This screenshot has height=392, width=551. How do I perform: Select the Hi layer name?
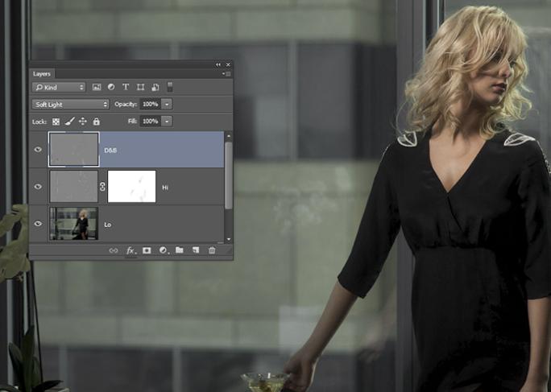[165, 188]
